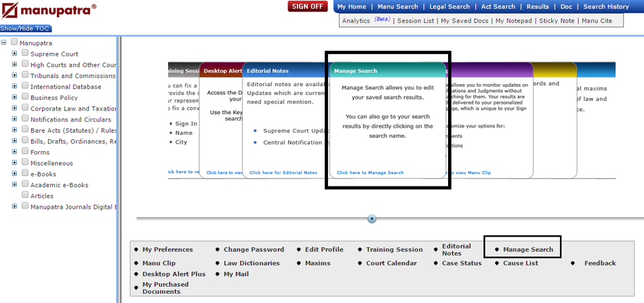
Task: Expand Manupatra Journals Digital node
Action: click(14, 206)
